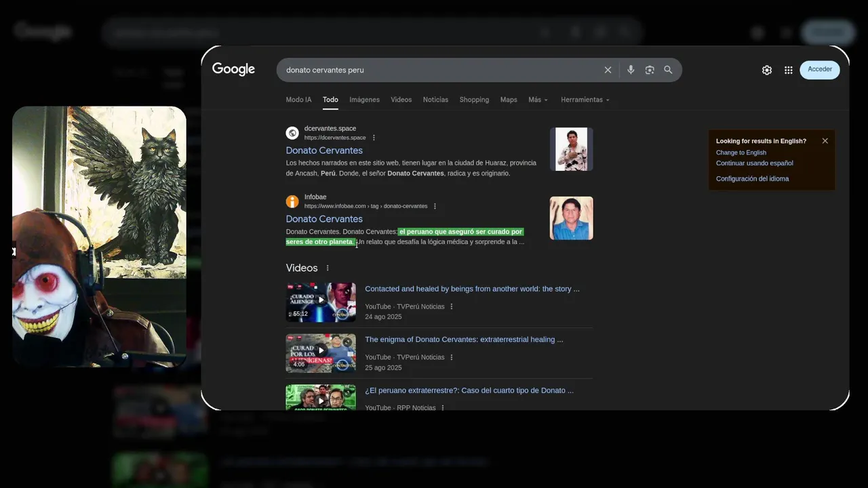Image resolution: width=868 pixels, height=488 pixels.
Task: Click the highlighted 'el peruano que aseguró' snippet text
Action: tap(405, 237)
